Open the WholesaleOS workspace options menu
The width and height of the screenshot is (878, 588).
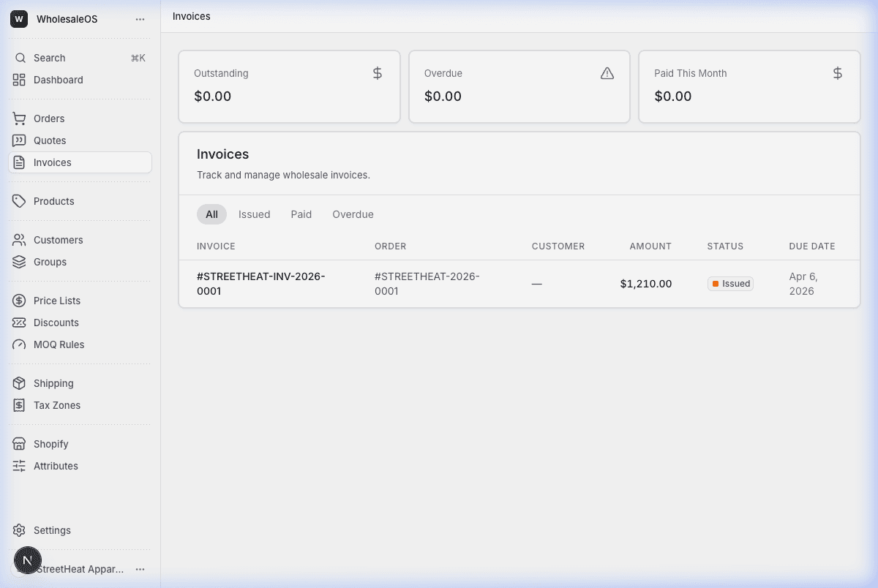pyautogui.click(x=140, y=19)
